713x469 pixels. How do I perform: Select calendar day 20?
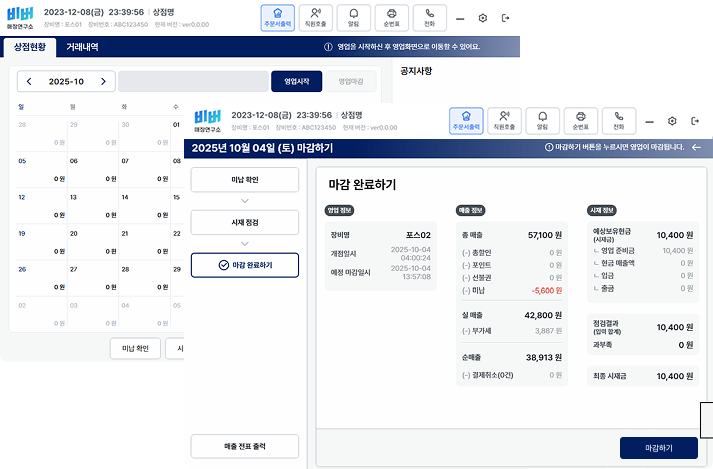tap(93, 242)
